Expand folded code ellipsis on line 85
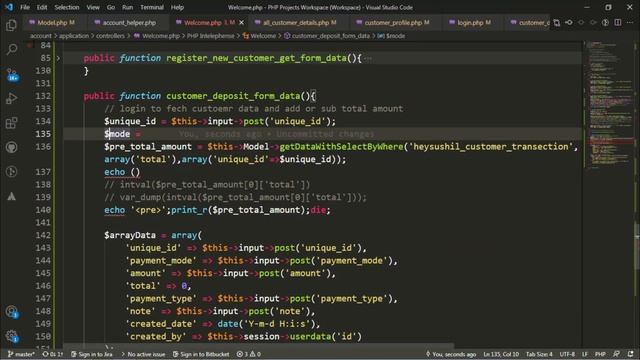Image resolution: width=640 pixels, height=360 pixels. (x=368, y=58)
